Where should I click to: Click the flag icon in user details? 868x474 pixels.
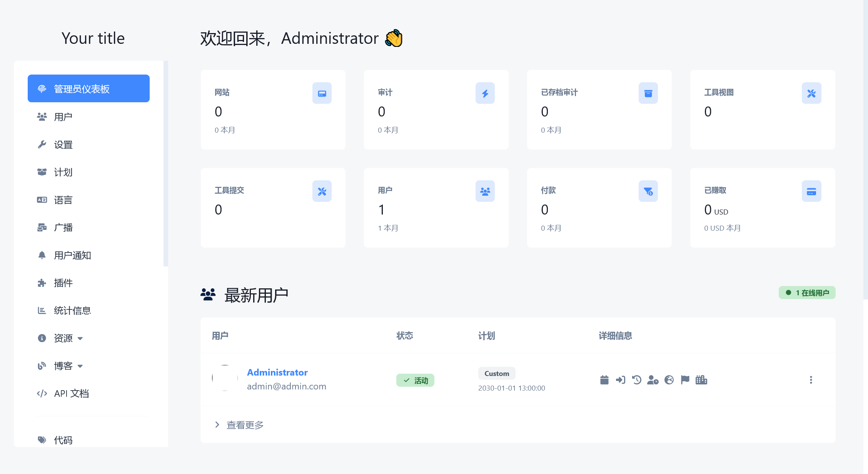pos(685,380)
